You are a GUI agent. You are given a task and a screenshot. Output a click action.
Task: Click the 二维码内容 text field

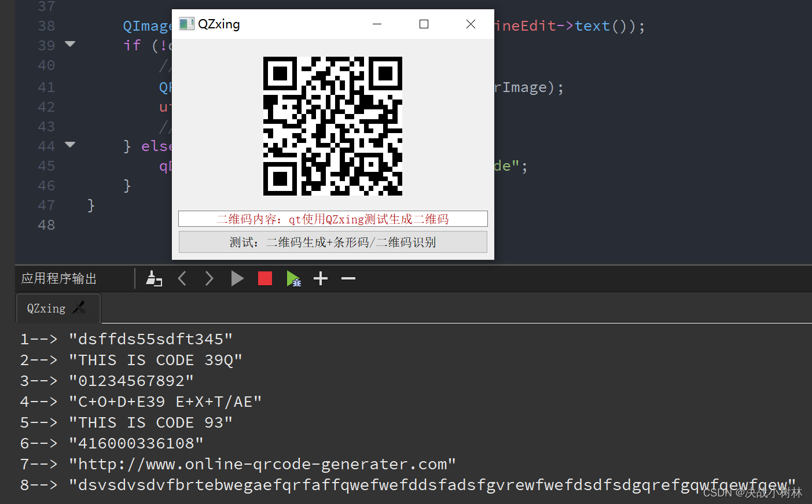[x=333, y=219]
